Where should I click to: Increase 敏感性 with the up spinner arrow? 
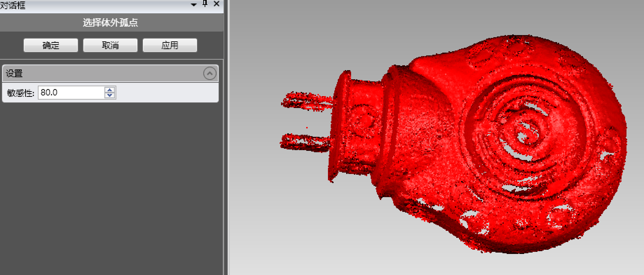tap(110, 90)
